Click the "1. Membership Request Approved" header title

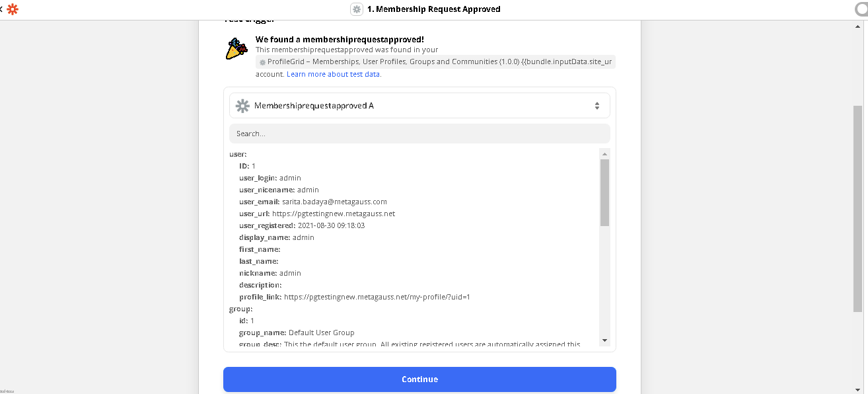click(433, 9)
